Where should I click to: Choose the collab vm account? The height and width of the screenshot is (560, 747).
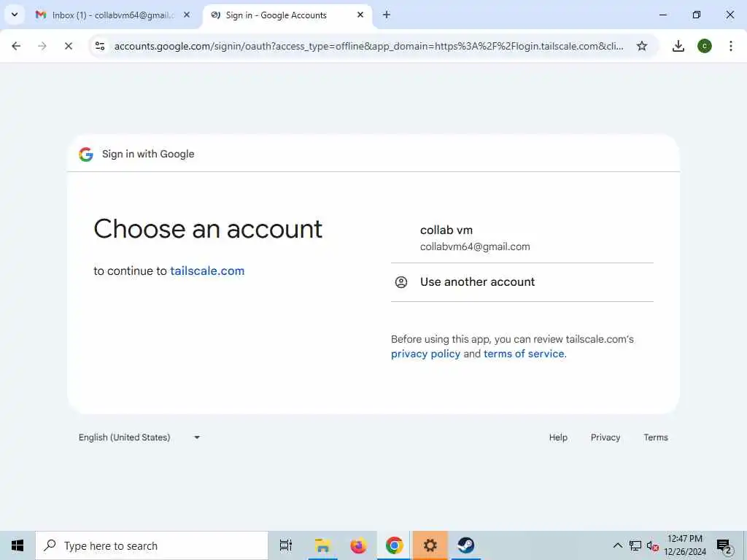pos(522,238)
